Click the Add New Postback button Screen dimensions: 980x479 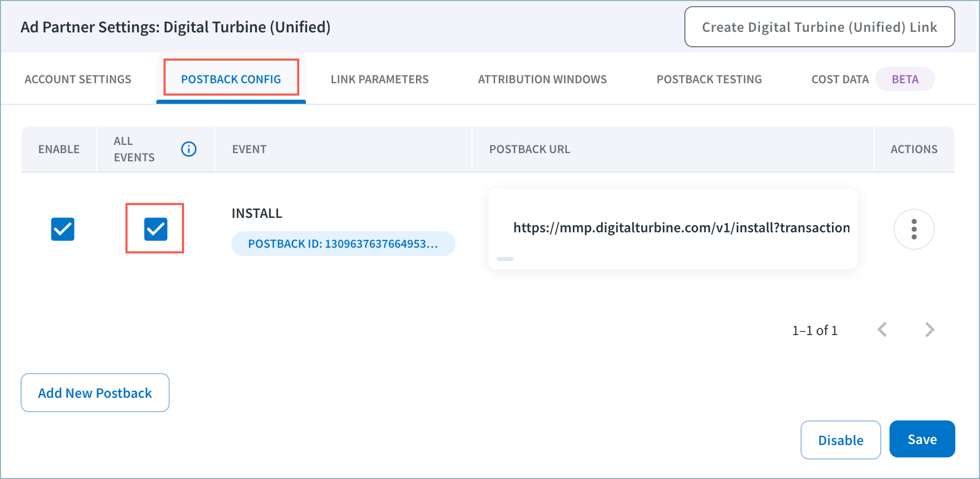95,393
